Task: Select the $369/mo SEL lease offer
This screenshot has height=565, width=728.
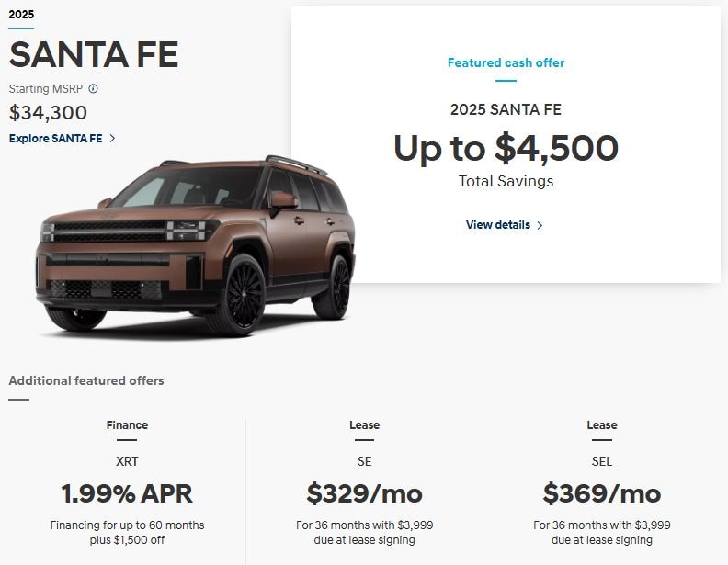Action: click(601, 493)
